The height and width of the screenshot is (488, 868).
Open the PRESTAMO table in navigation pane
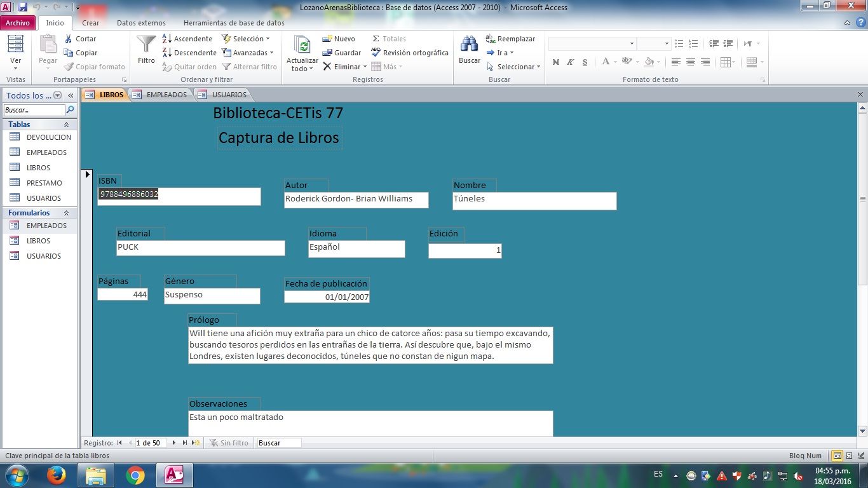tap(44, 183)
